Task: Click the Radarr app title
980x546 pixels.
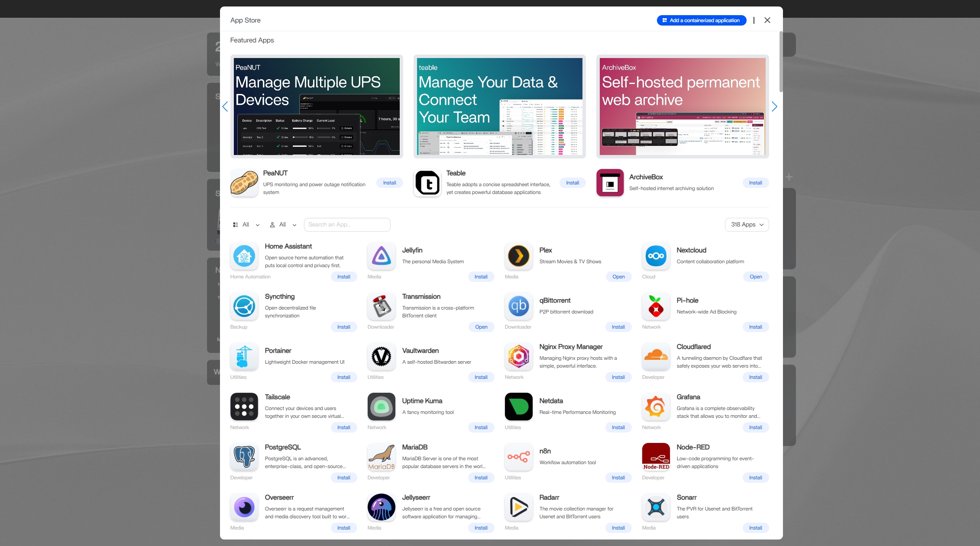Action: coord(549,498)
